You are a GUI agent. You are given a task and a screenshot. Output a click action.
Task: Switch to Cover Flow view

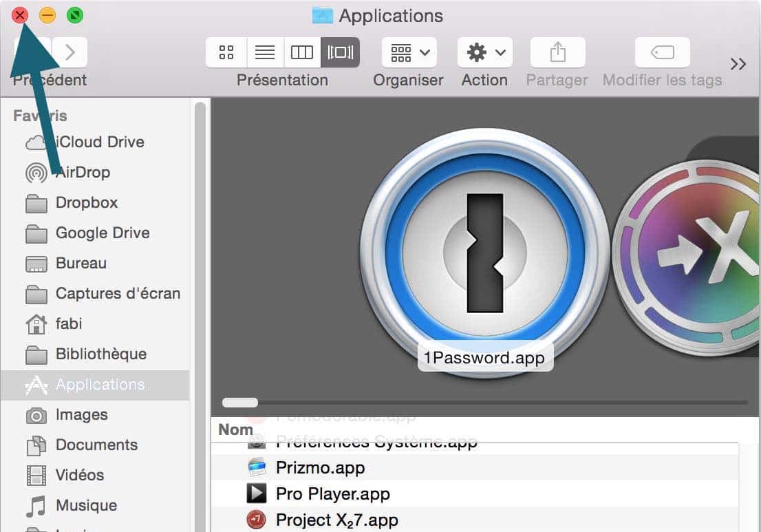[340, 52]
